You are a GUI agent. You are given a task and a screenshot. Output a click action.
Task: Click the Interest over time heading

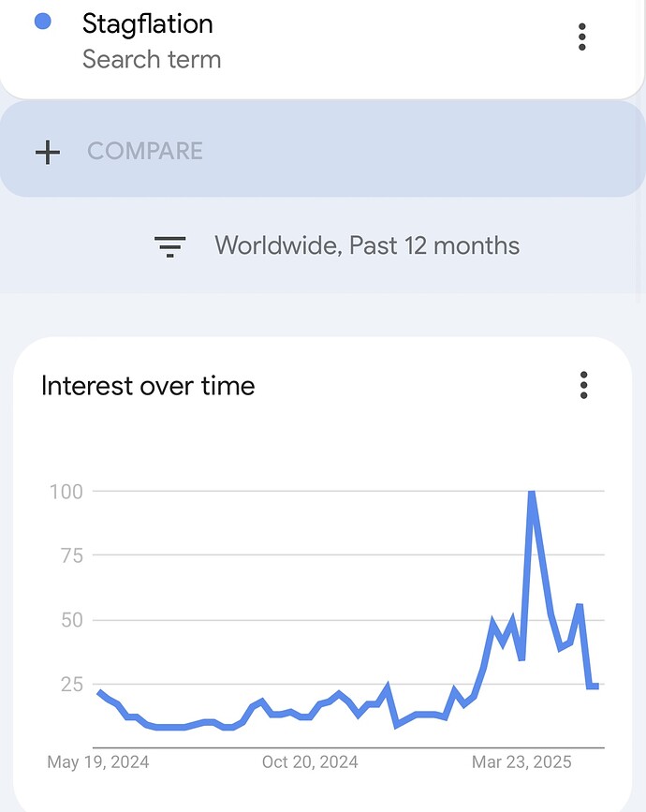click(x=148, y=386)
